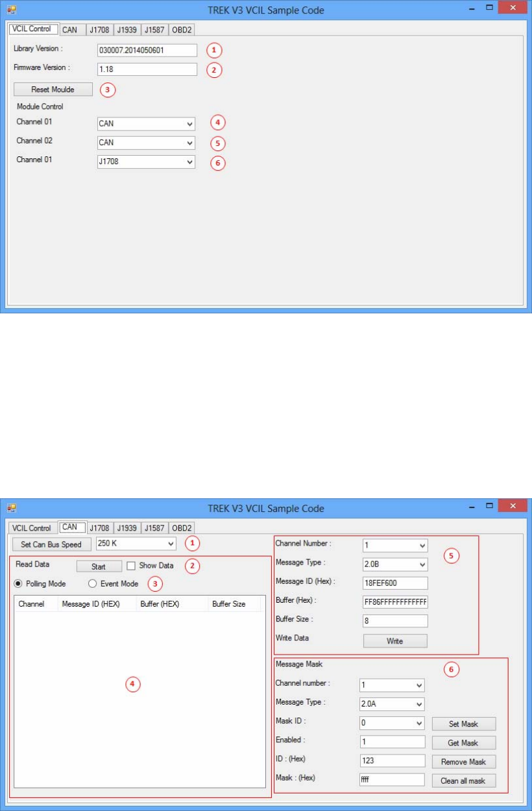The height and width of the screenshot is (811, 532).
Task: Open first Channel 01 CAN dropdown
Action: coord(146,123)
